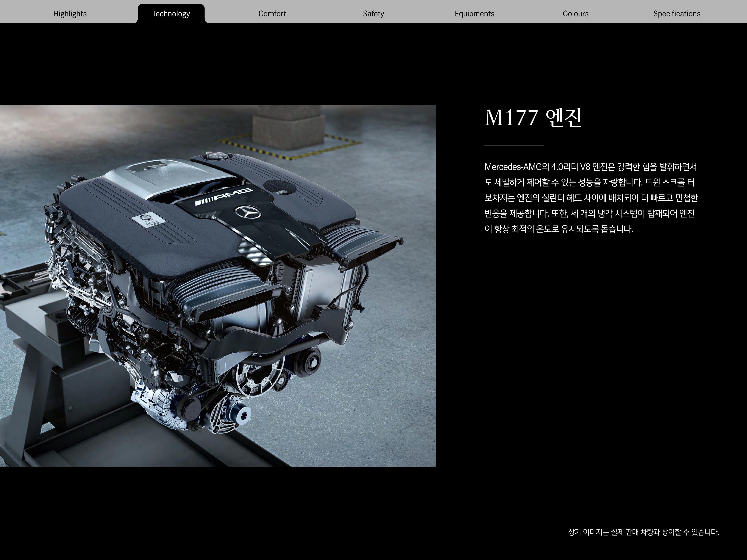Image resolution: width=747 pixels, height=560 pixels.
Task: Open the Equipments tab
Action: pos(474,13)
